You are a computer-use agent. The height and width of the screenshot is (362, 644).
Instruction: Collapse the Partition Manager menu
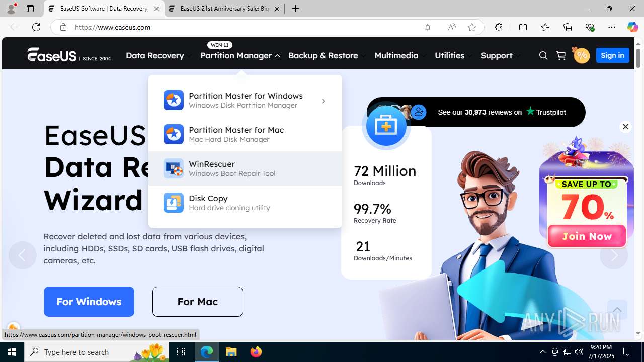240,55
